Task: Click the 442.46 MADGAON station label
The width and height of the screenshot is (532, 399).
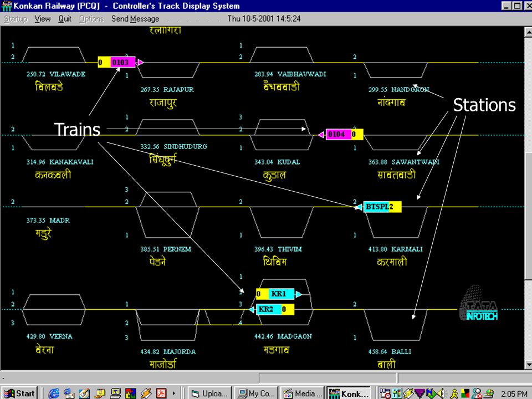Action: [x=283, y=336]
